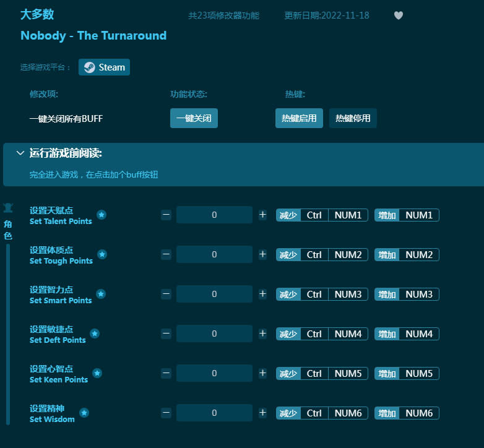Enable hotkeys with 热键启用
This screenshot has height=448, width=484.
click(299, 118)
